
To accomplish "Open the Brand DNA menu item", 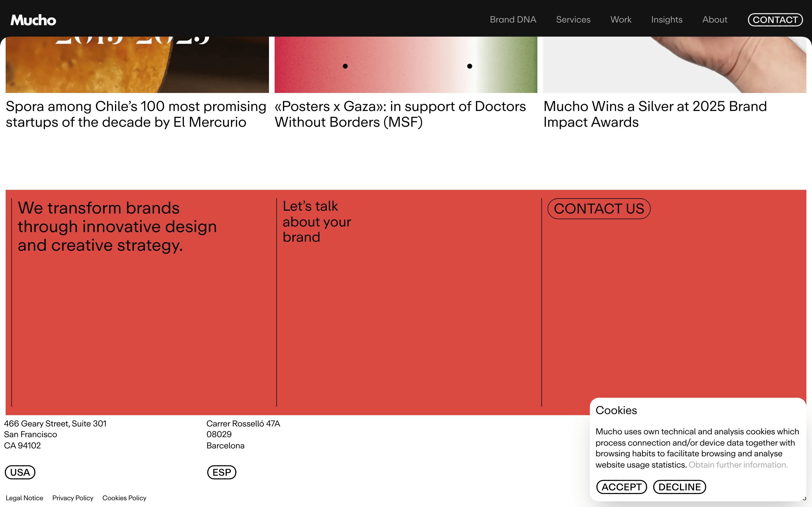I will 513,19.
